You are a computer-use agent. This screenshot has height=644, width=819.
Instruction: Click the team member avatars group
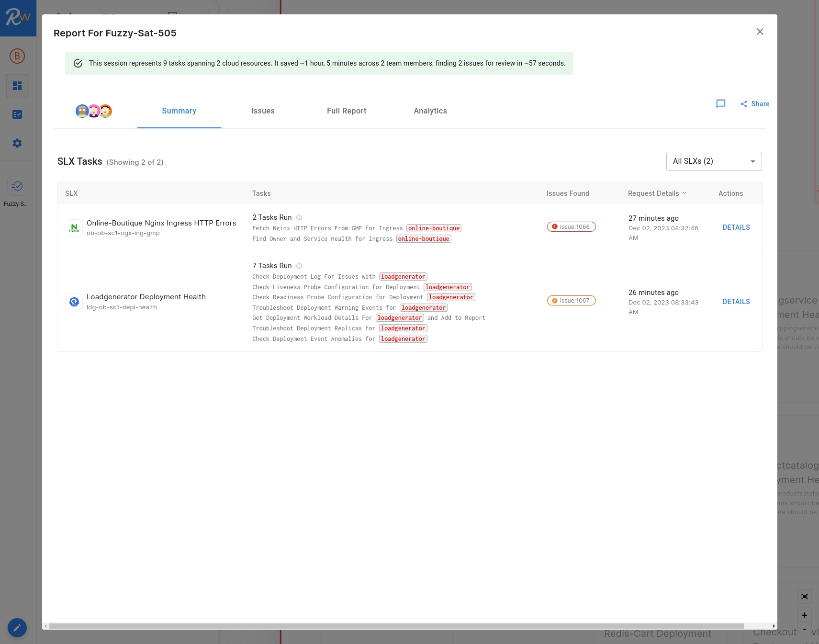[94, 111]
